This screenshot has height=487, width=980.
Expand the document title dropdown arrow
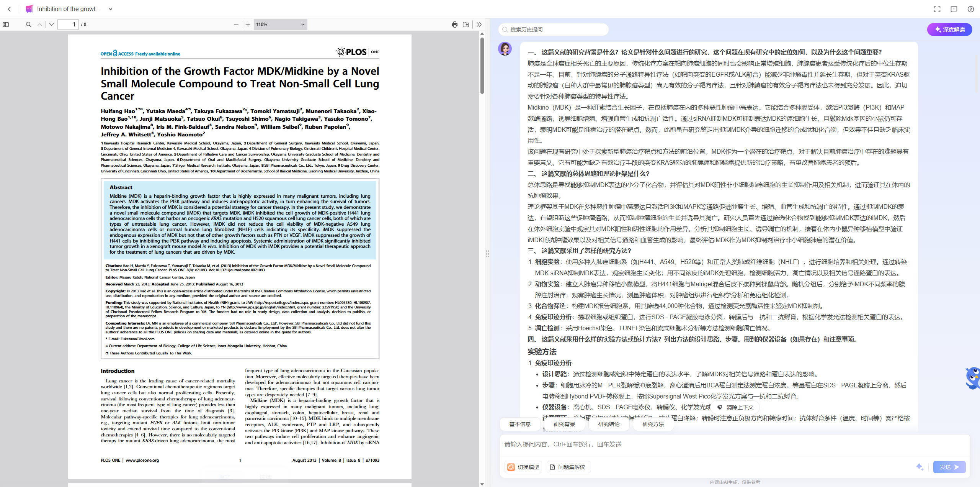point(111,9)
